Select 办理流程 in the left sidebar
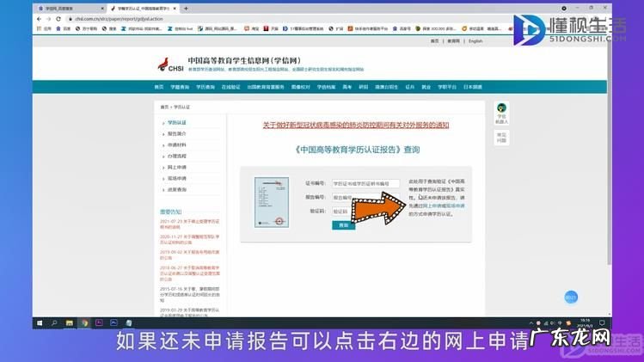This screenshot has height=362, width=644. 177,156
